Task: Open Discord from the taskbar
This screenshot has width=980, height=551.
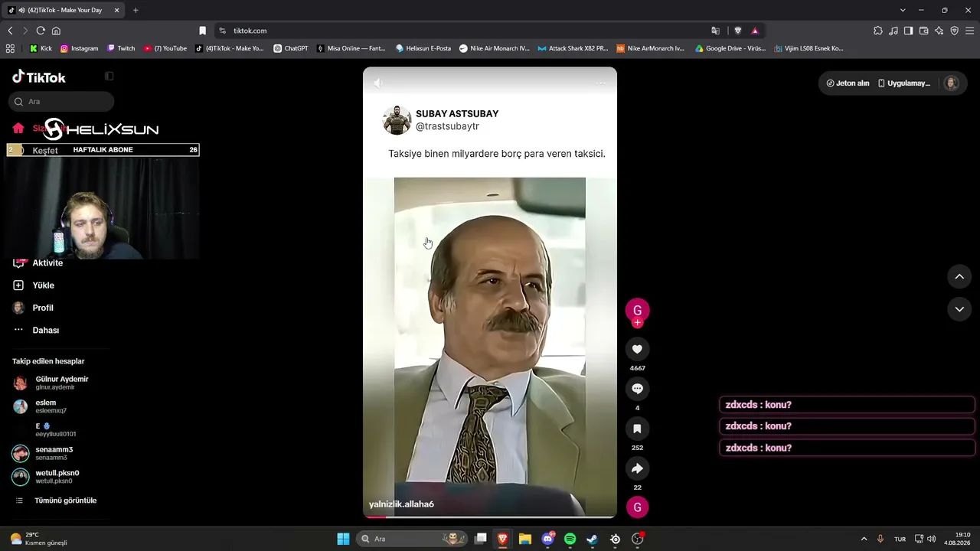Action: point(547,539)
